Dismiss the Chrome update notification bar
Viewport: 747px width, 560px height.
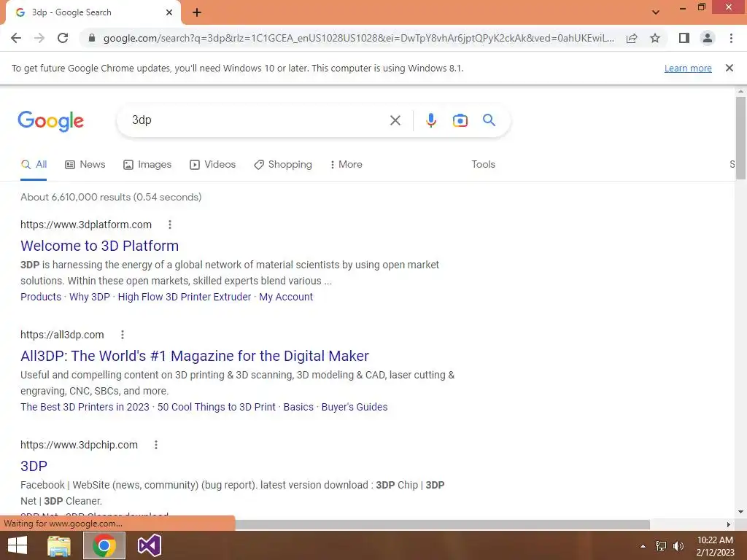point(729,68)
